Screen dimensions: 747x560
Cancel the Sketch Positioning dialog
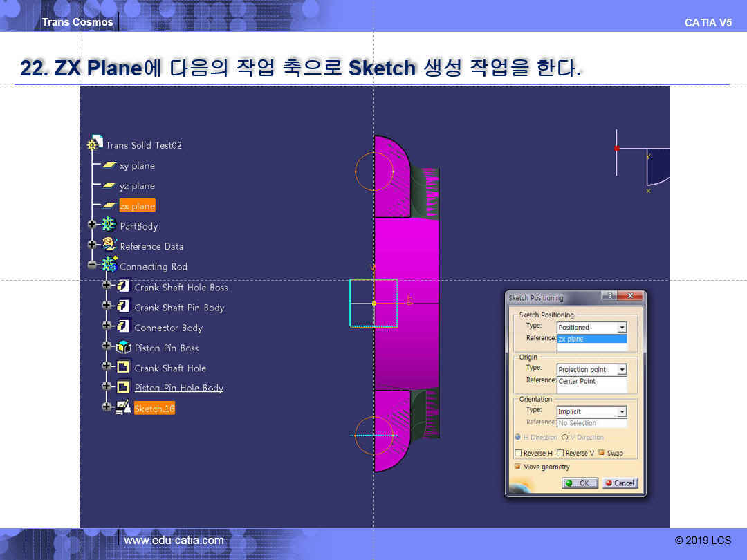[x=620, y=483]
